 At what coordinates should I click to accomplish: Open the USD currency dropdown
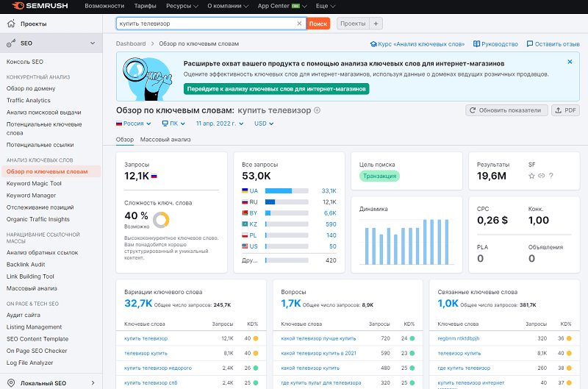point(264,124)
